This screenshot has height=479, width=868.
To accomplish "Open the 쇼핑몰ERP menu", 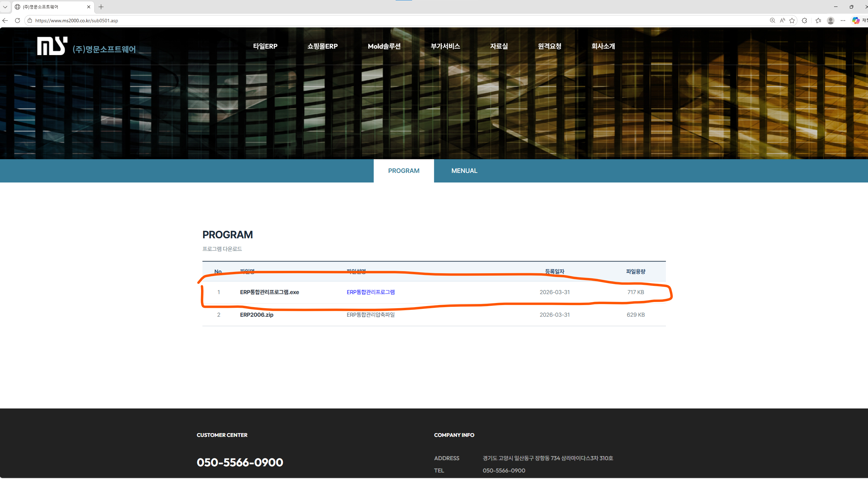I will (x=322, y=46).
